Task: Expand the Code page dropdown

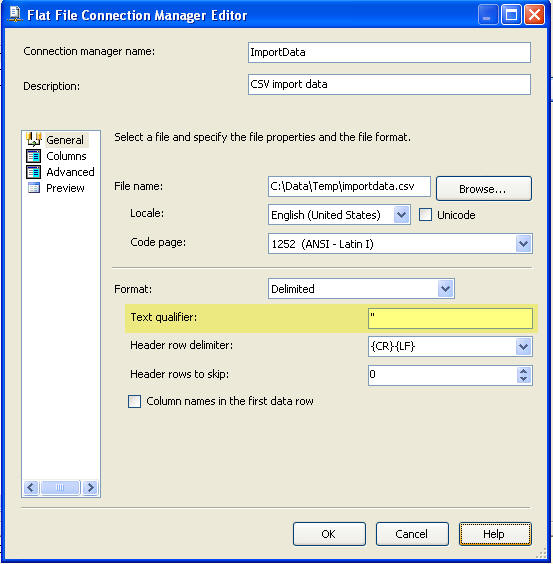Action: click(523, 244)
